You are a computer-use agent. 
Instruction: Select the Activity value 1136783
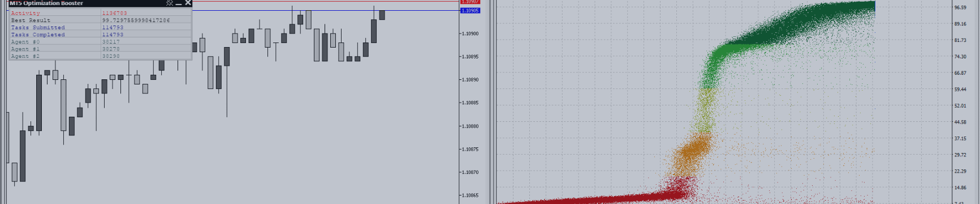(114, 13)
